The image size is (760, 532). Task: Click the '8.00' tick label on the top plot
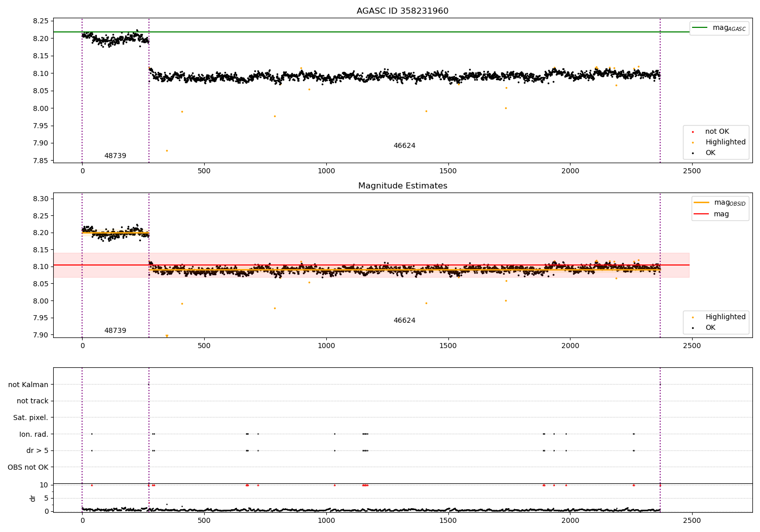(41, 108)
